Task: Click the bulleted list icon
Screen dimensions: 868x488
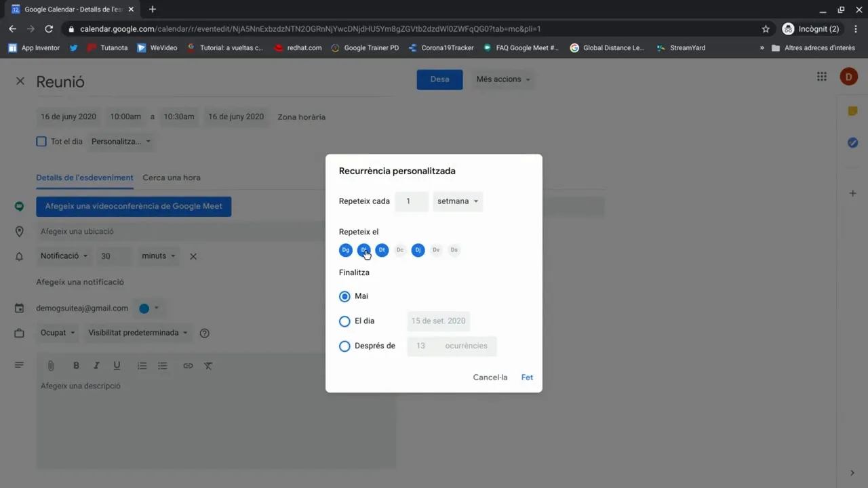Action: point(163,366)
